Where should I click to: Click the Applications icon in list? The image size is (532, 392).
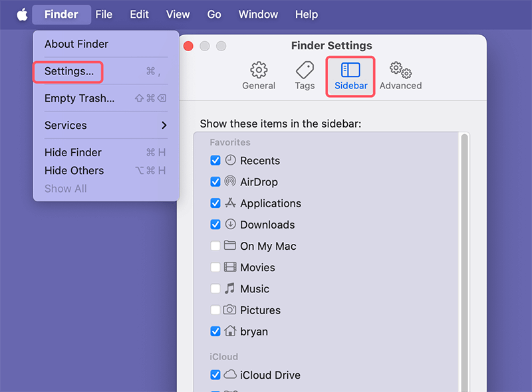(230, 203)
